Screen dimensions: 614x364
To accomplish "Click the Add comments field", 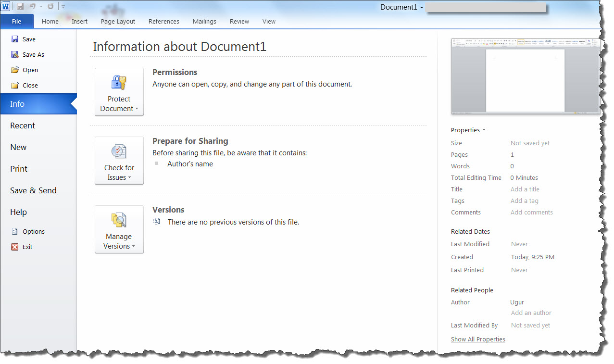I will point(532,213).
